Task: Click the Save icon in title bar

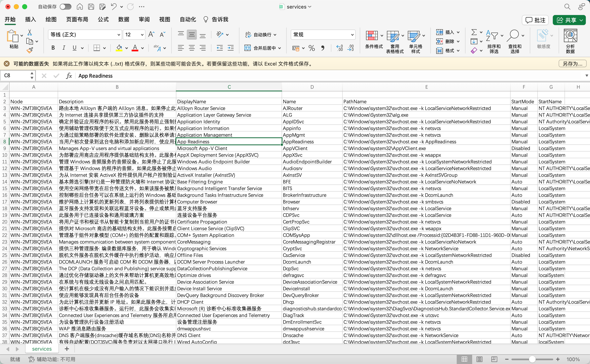Action: (x=91, y=7)
